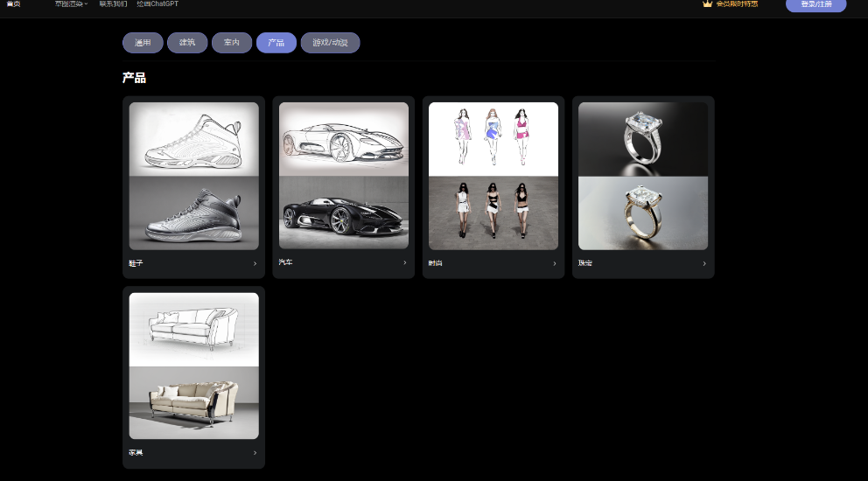Open 联系我们 in the top navigation
Viewport: 868px width, 481px height.
click(x=113, y=4)
